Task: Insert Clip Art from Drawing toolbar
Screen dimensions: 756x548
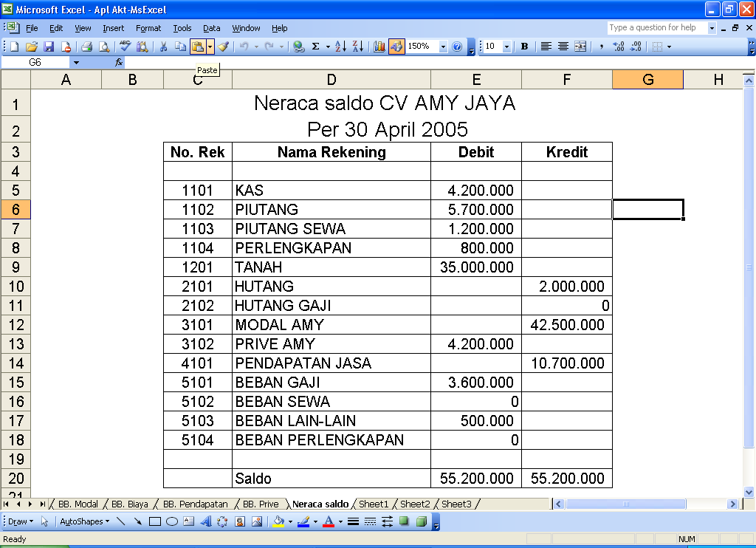Action: coord(240,521)
